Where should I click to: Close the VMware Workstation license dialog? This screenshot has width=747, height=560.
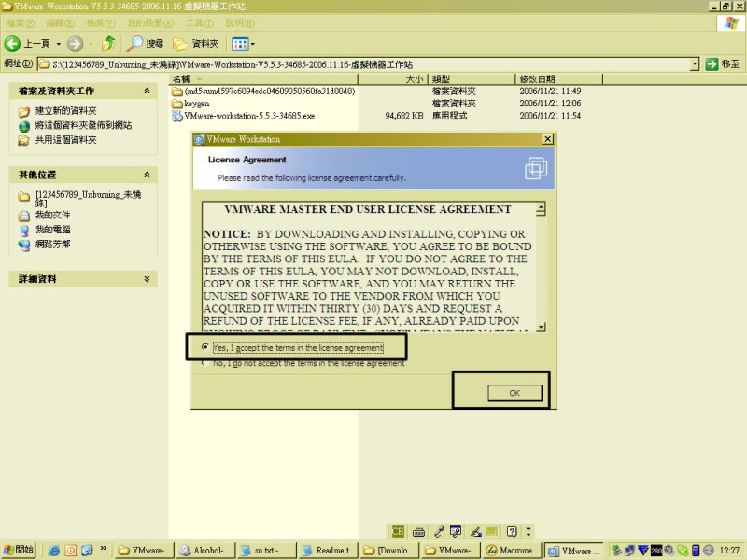tap(547, 138)
